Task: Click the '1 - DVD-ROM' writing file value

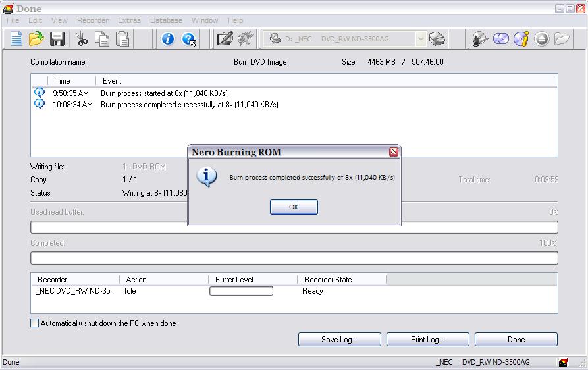Action: point(144,167)
